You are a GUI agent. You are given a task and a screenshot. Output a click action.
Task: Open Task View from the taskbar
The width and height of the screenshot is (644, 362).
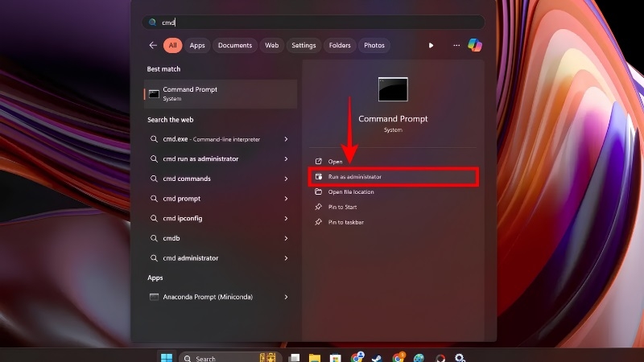294,358
